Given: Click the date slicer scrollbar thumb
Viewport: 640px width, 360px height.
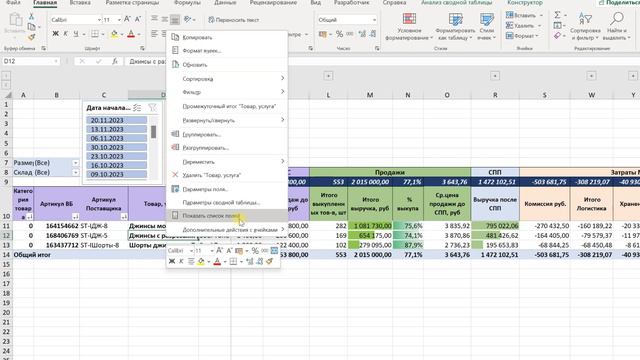Looking at the screenshot, I should (153, 132).
